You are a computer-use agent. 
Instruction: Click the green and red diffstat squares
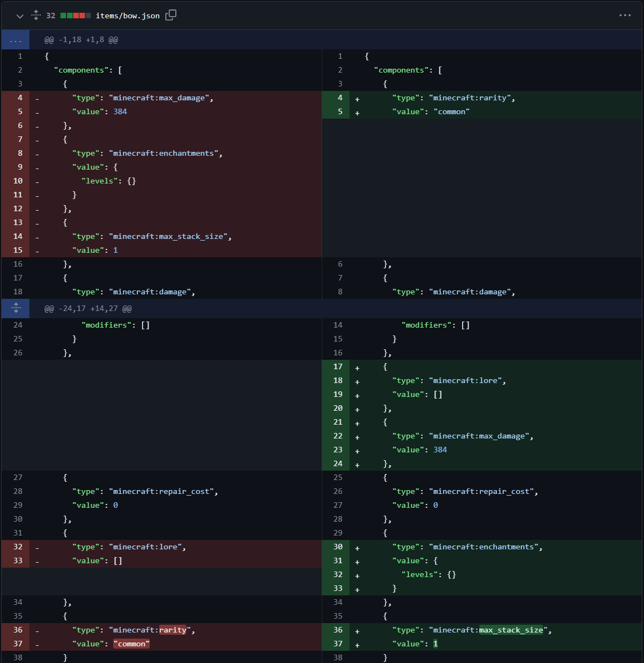pyautogui.click(x=75, y=16)
